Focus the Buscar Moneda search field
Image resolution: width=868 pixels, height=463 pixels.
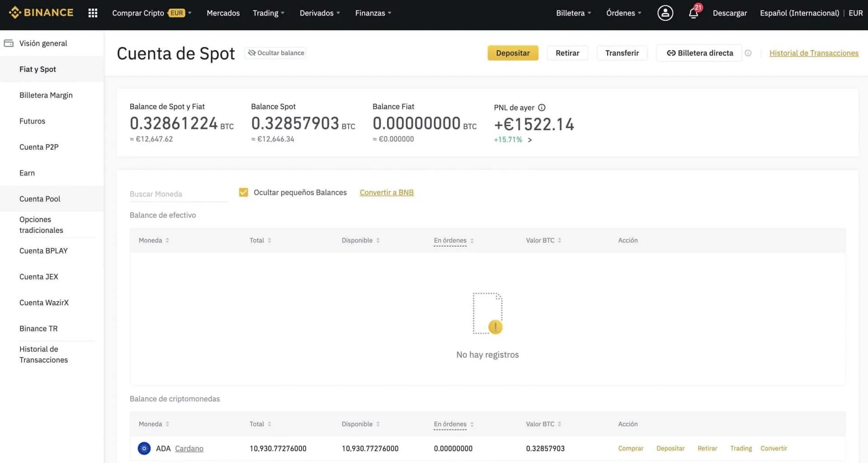tap(179, 194)
